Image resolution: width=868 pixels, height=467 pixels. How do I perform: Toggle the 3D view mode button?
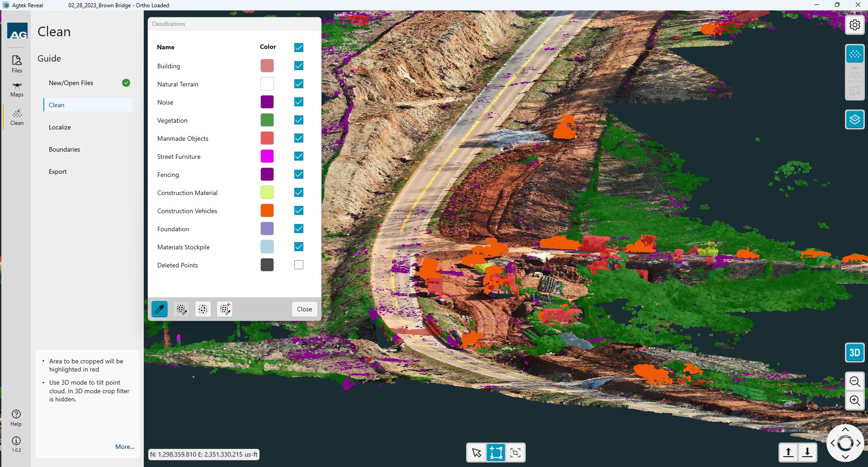coord(854,353)
